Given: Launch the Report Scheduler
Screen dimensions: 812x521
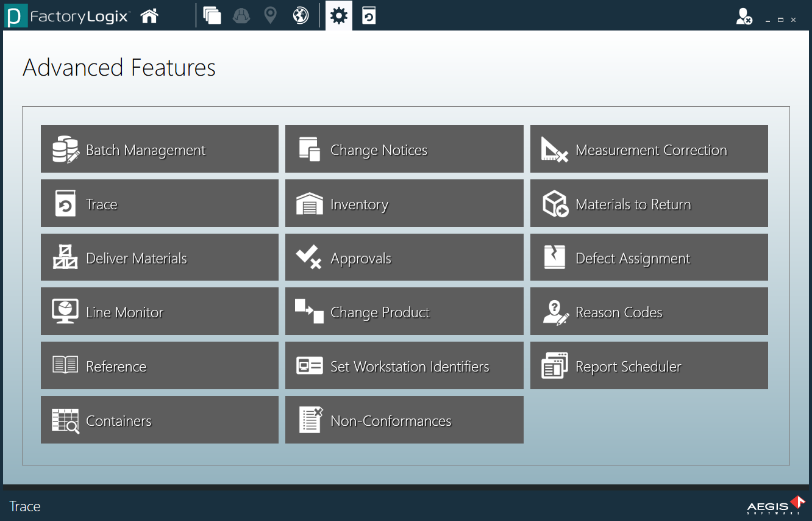Looking at the screenshot, I should tap(648, 365).
